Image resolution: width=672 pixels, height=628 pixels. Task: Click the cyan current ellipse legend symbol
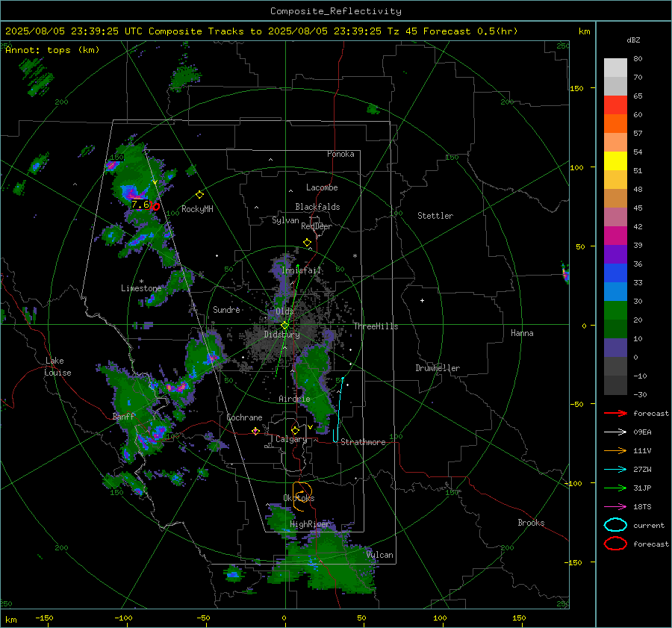pyautogui.click(x=615, y=525)
